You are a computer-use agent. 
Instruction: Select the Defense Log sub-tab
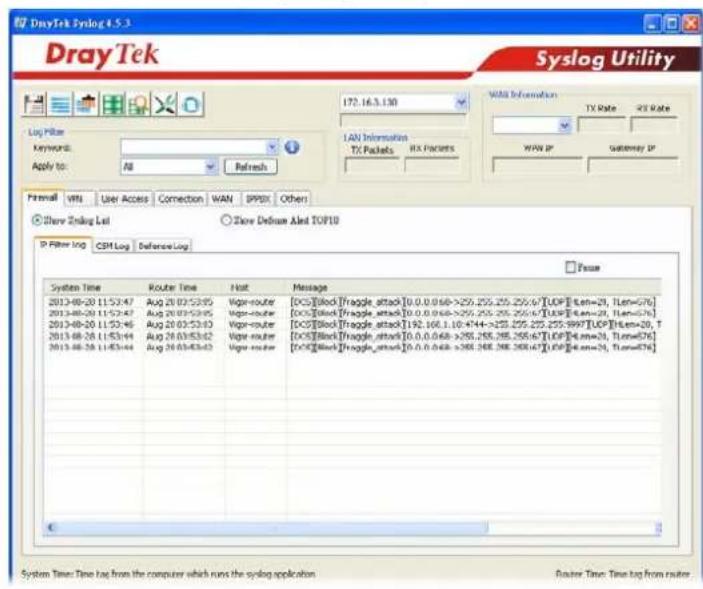(x=163, y=246)
